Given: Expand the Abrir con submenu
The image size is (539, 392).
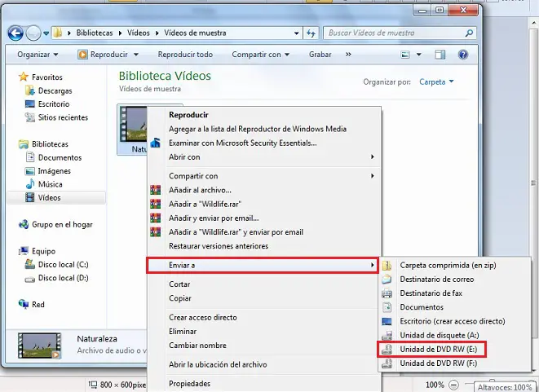Looking at the screenshot, I should click(264, 157).
